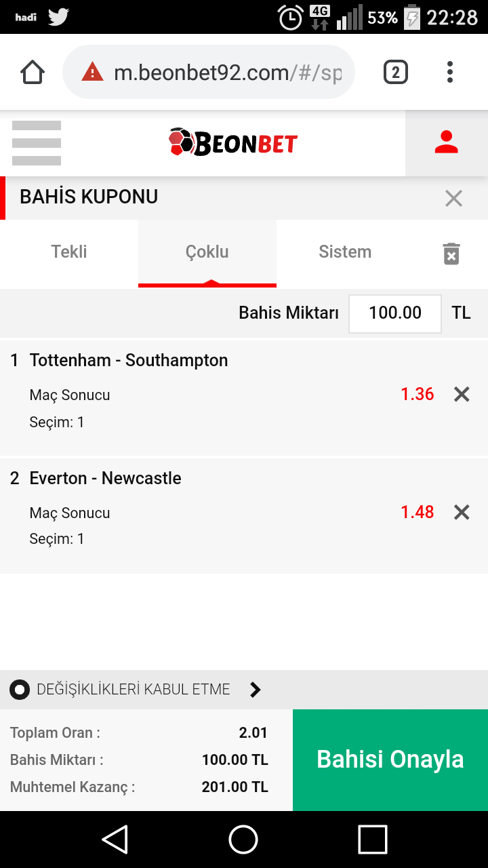
Task: Confirm bet with Bahisi Onayla button
Action: click(x=390, y=760)
